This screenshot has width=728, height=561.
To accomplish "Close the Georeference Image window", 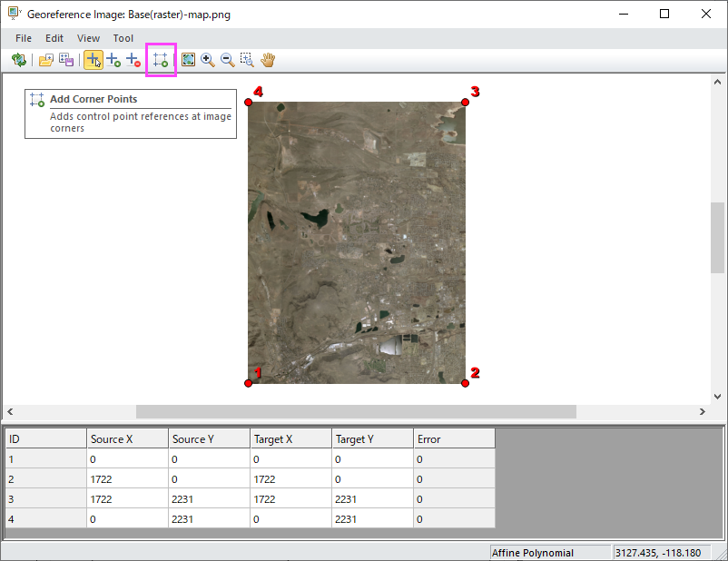I will 706,14.
